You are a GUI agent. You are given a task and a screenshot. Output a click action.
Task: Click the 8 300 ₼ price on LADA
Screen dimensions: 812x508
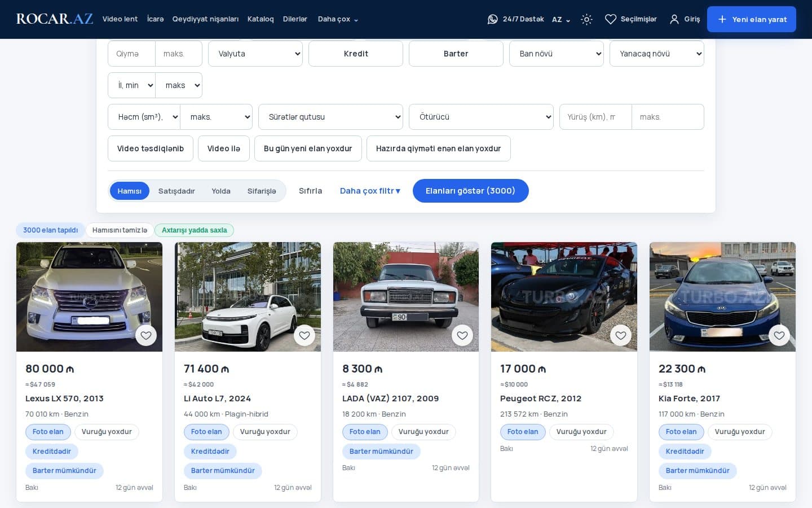(x=363, y=369)
